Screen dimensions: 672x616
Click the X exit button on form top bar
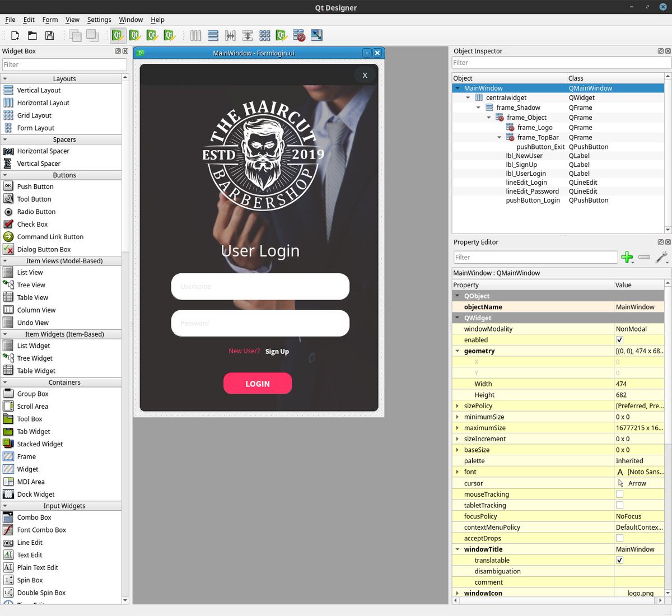click(x=365, y=75)
